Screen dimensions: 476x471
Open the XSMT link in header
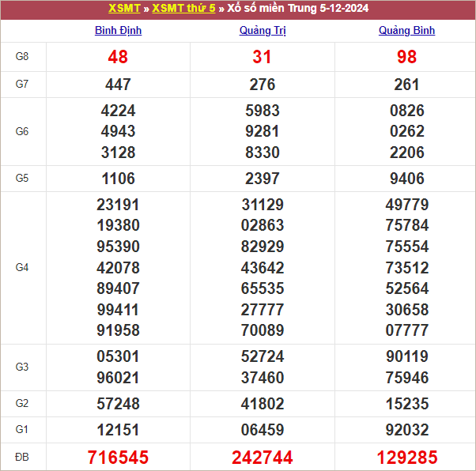[124, 8]
